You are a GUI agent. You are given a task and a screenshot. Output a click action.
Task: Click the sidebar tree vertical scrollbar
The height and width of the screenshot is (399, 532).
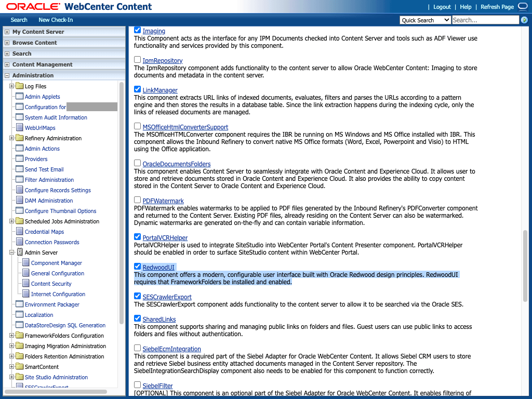[122, 203]
